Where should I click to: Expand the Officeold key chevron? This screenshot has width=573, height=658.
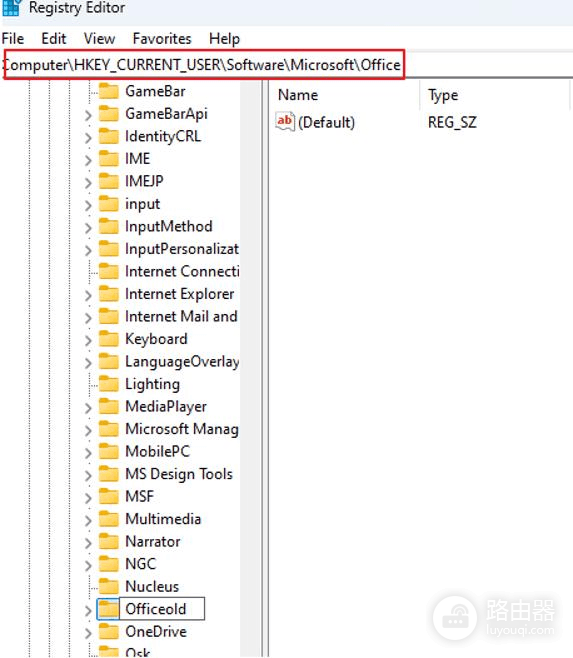point(88,610)
